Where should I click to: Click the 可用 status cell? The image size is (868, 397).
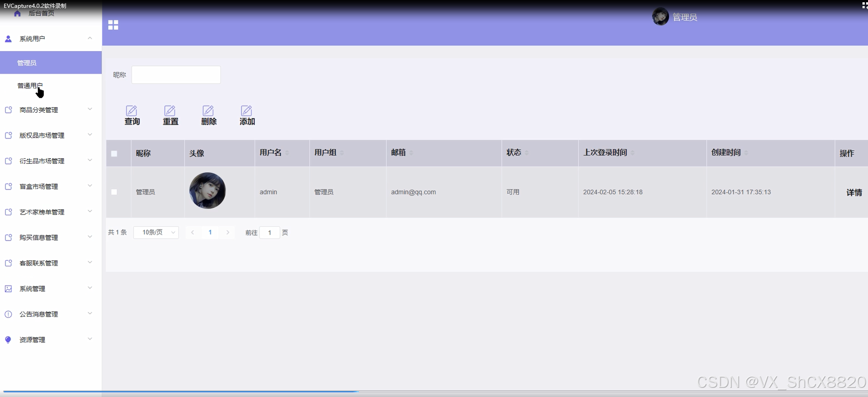(x=513, y=192)
